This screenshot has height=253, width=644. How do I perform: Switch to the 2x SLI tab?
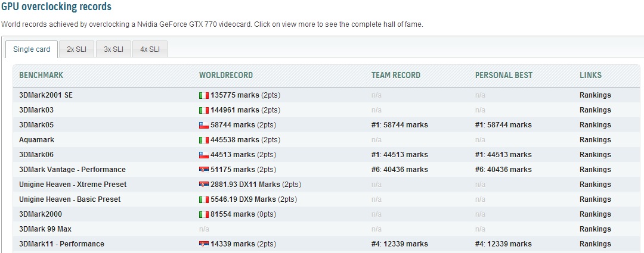(76, 49)
